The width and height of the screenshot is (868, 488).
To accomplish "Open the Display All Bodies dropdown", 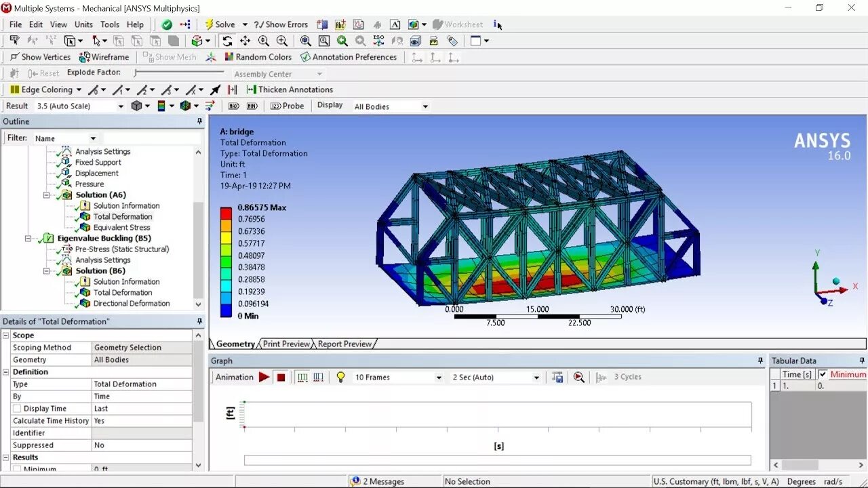I will click(425, 106).
